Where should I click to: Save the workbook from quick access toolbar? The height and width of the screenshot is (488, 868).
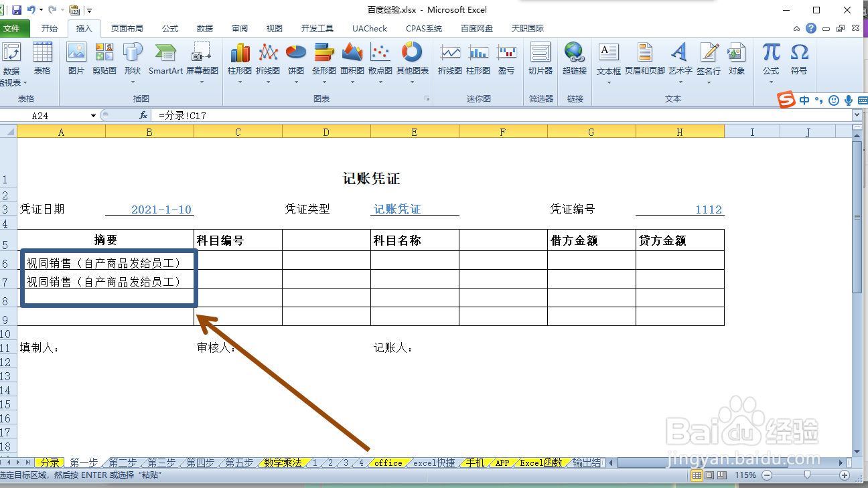pos(17,10)
